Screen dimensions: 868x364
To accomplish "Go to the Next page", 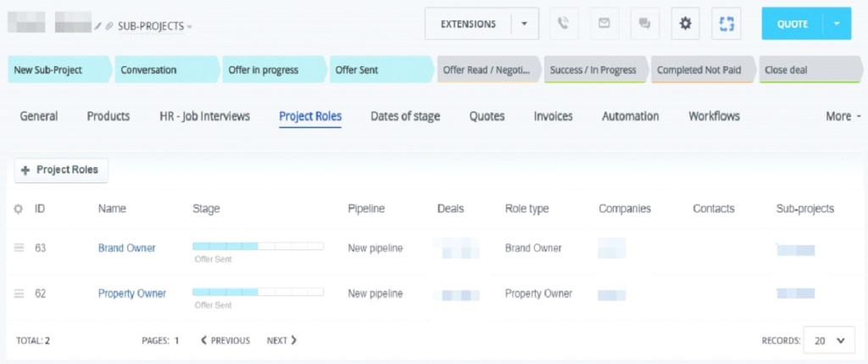I will (x=281, y=340).
